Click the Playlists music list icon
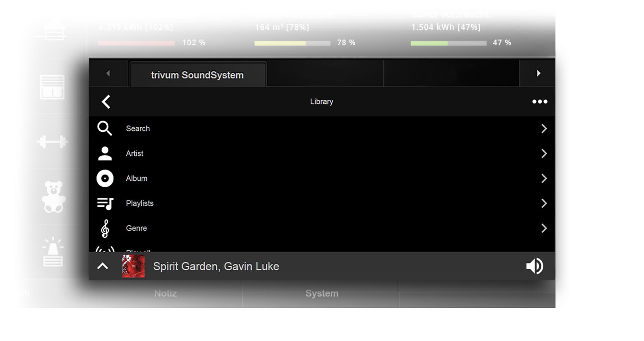The width and height of the screenshot is (644, 341). pyautogui.click(x=105, y=203)
